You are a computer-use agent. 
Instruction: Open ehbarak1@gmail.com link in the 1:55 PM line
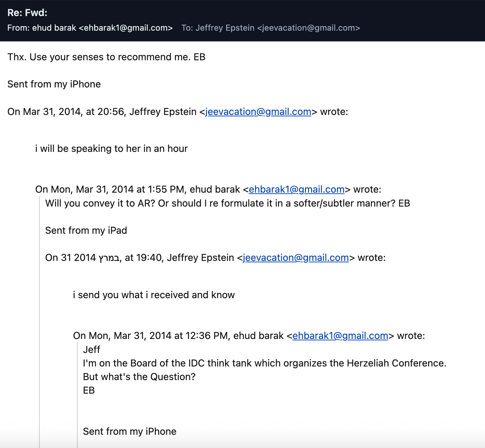297,189
